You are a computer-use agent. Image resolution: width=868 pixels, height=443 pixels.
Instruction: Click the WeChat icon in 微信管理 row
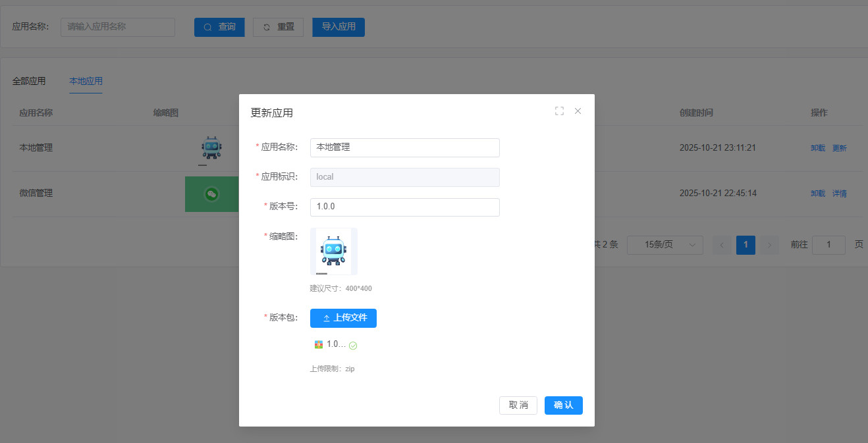(211, 194)
